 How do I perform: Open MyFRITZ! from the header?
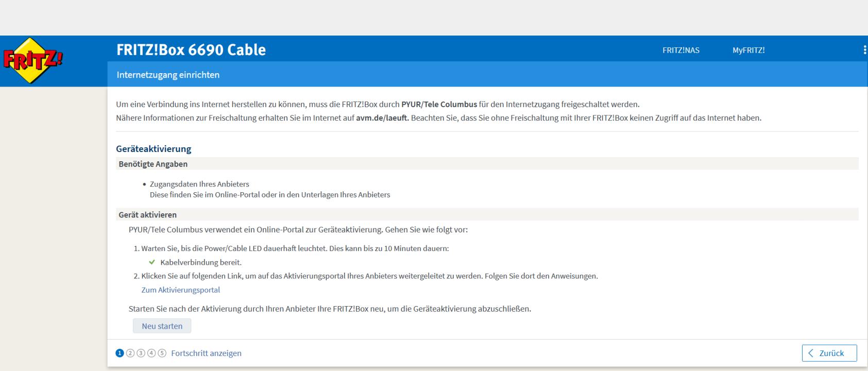pyautogui.click(x=748, y=50)
